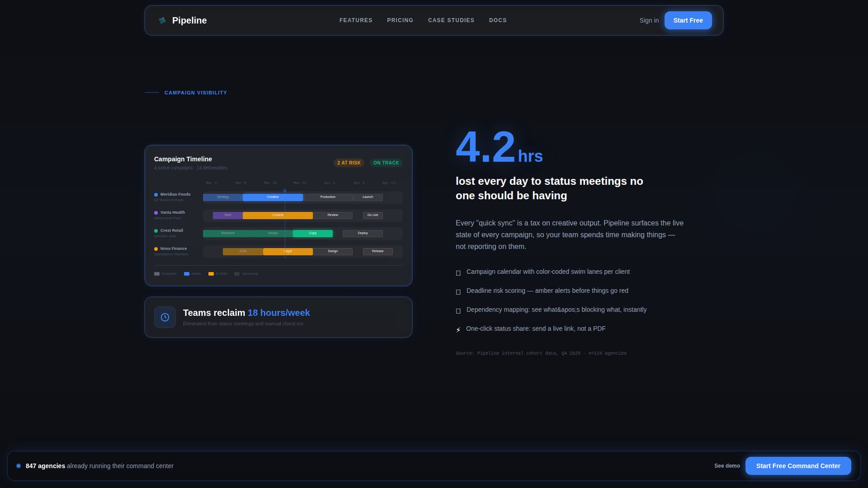Click the clock icon in the reclaim card

click(x=165, y=317)
